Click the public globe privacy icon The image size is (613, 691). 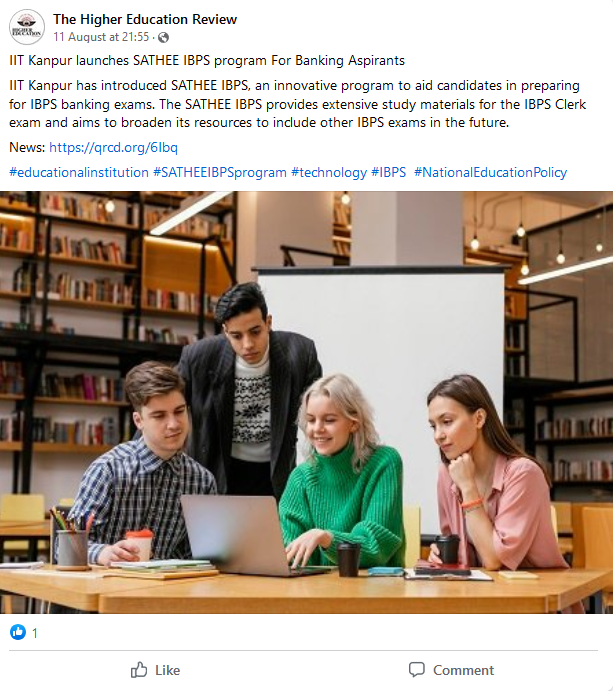(163, 37)
